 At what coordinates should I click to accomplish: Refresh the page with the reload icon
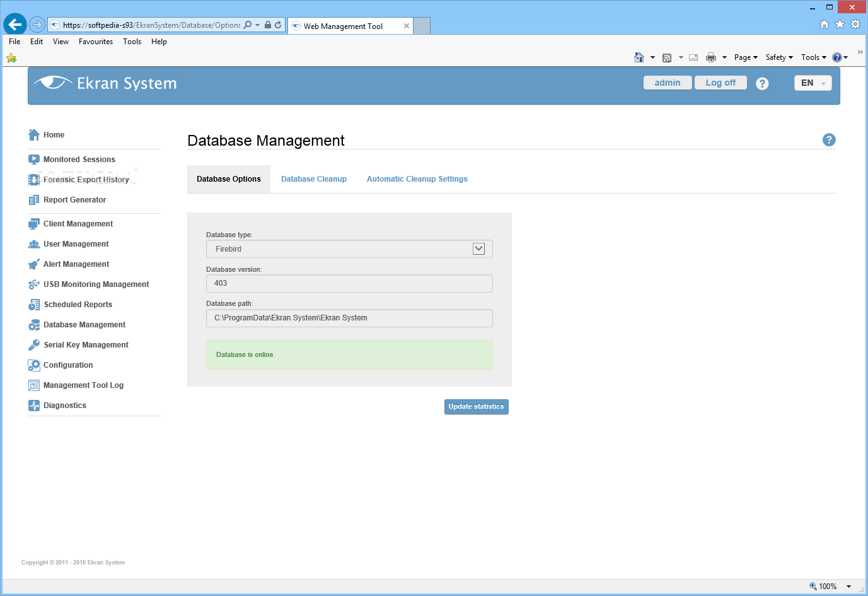pos(278,25)
